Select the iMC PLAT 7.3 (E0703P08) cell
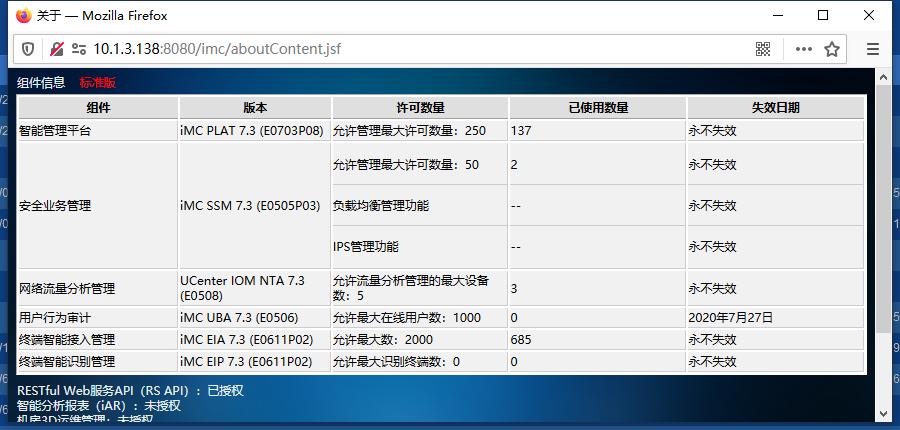This screenshot has width=900, height=430. (255, 131)
